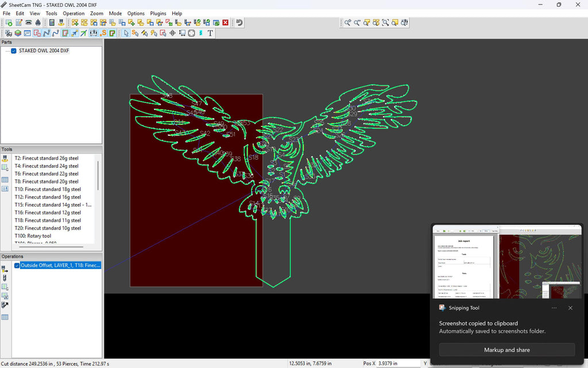Screen dimensions: 588x368
Task: Select T18: Finecut standard 11g steel
Action: (48, 220)
